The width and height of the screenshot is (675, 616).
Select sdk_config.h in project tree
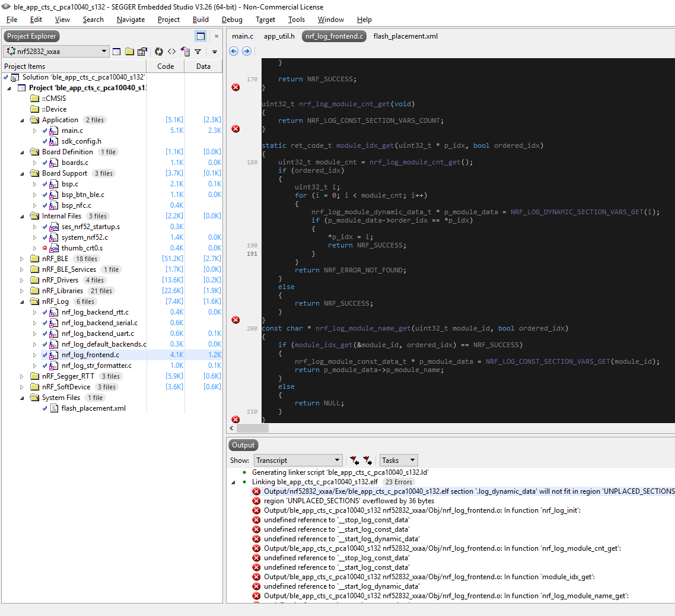(81, 141)
